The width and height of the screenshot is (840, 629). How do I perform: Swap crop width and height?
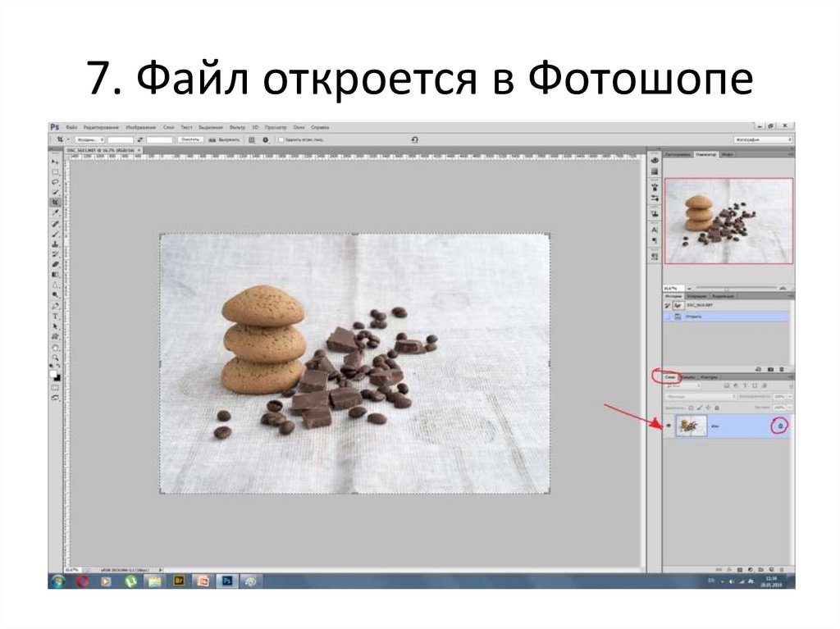coord(139,139)
